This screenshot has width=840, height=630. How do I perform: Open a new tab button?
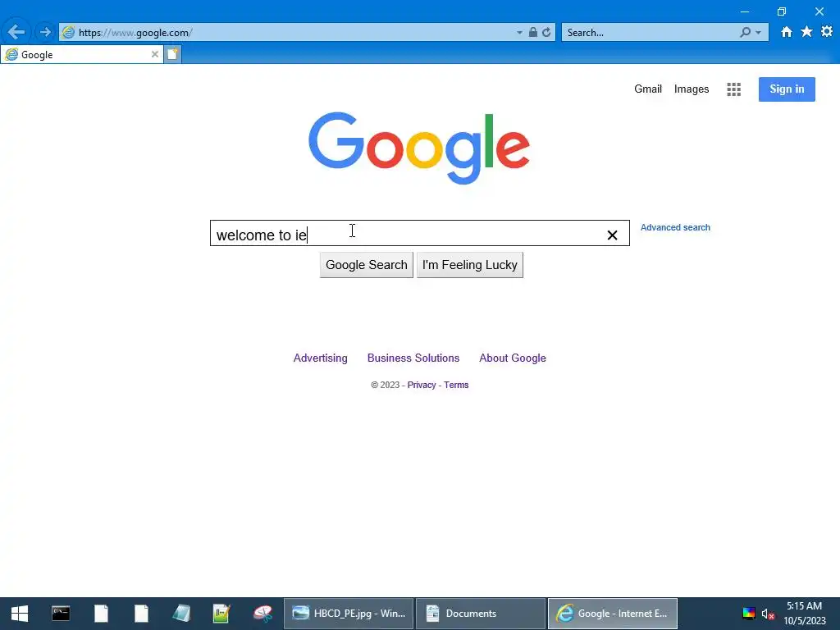point(172,54)
